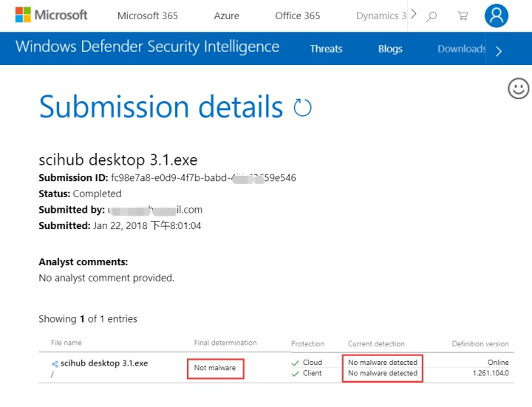Image resolution: width=532 pixels, height=407 pixels.
Task: Click the file icon beside scihub desktop 3.1.exe
Action: [x=55, y=364]
